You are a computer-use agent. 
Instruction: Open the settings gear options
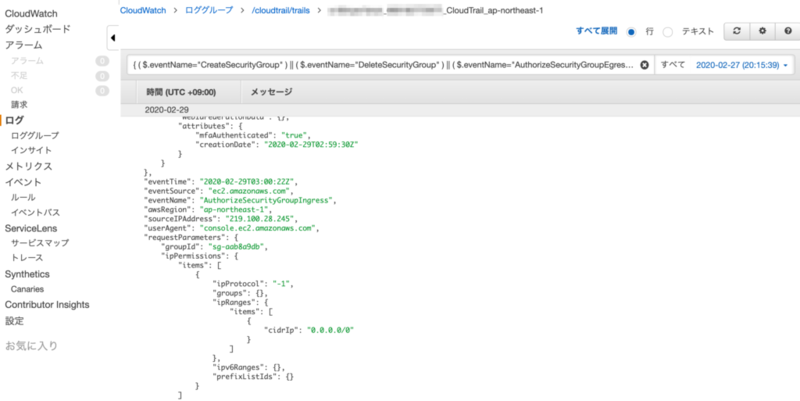click(762, 31)
